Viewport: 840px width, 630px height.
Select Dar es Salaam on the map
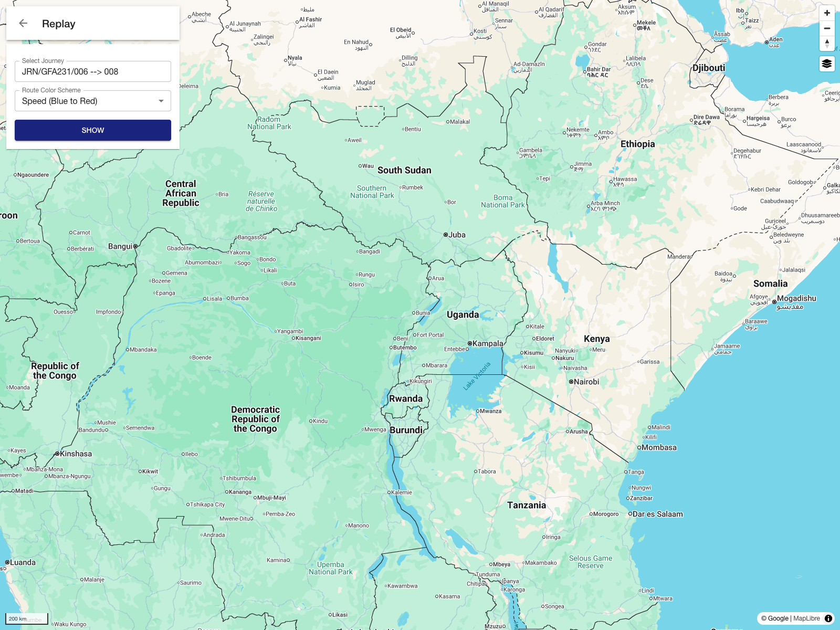[657, 514]
